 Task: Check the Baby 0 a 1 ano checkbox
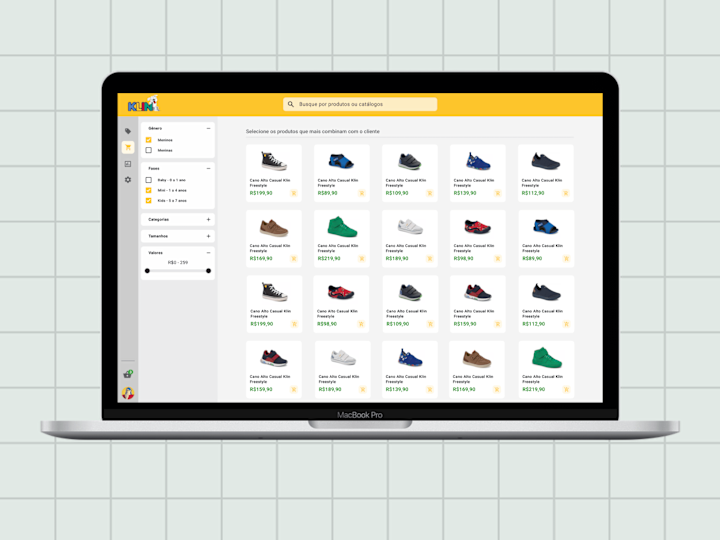click(148, 180)
